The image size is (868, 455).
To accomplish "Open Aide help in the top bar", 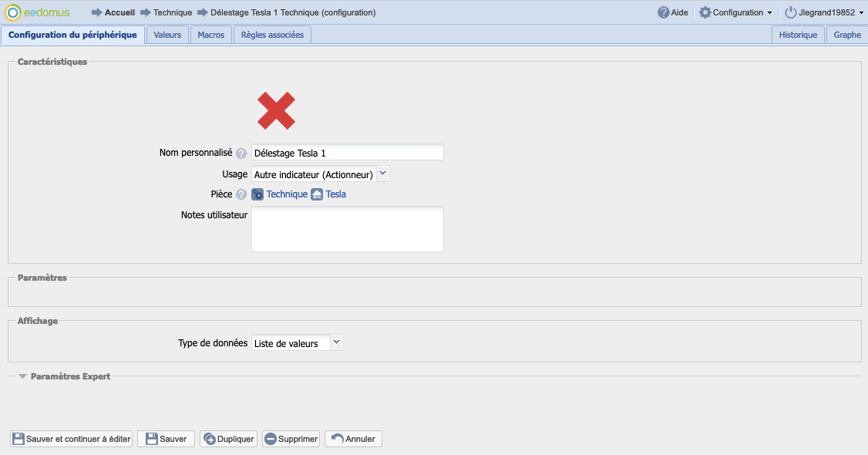I will pyautogui.click(x=672, y=12).
